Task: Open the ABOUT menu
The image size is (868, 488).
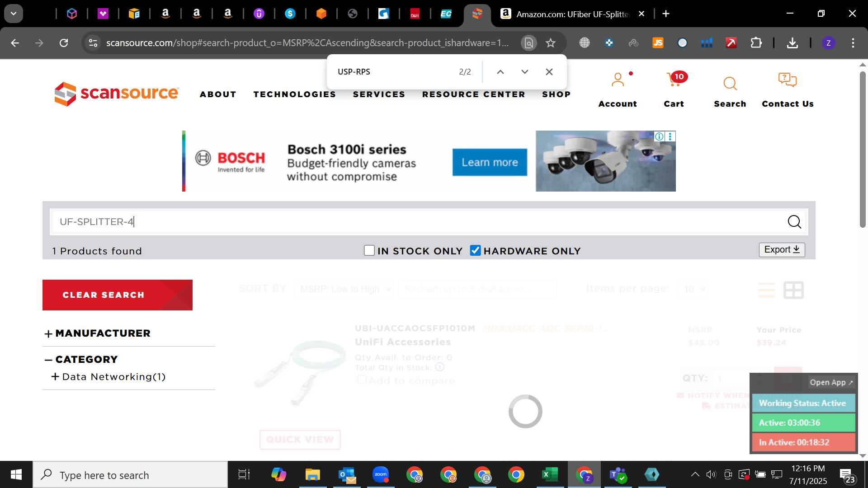Action: (218, 94)
